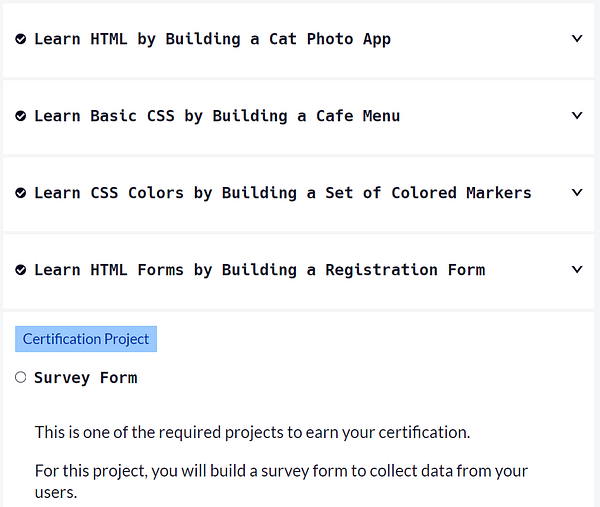Toggle the Colored Markers section chevron
The image size is (600, 507).
(577, 193)
